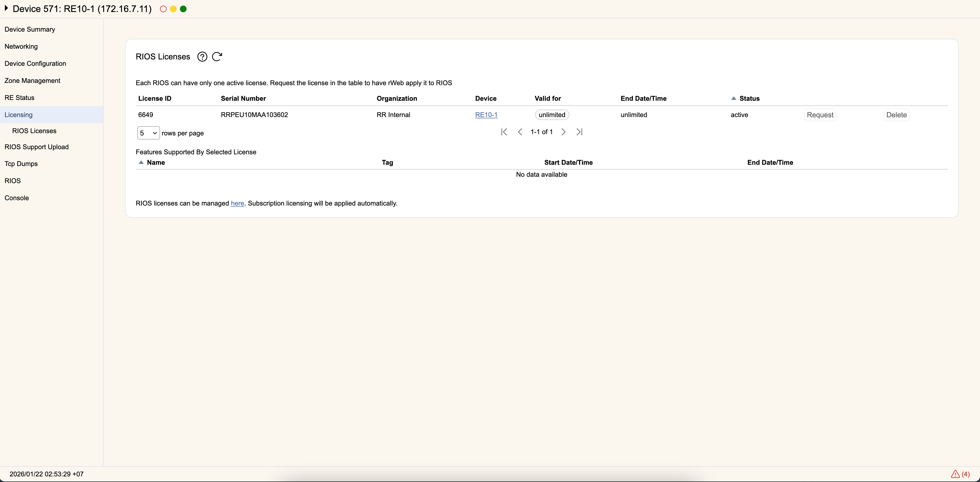Sort by End Date/Time license column
980x482 pixels.
coord(643,98)
